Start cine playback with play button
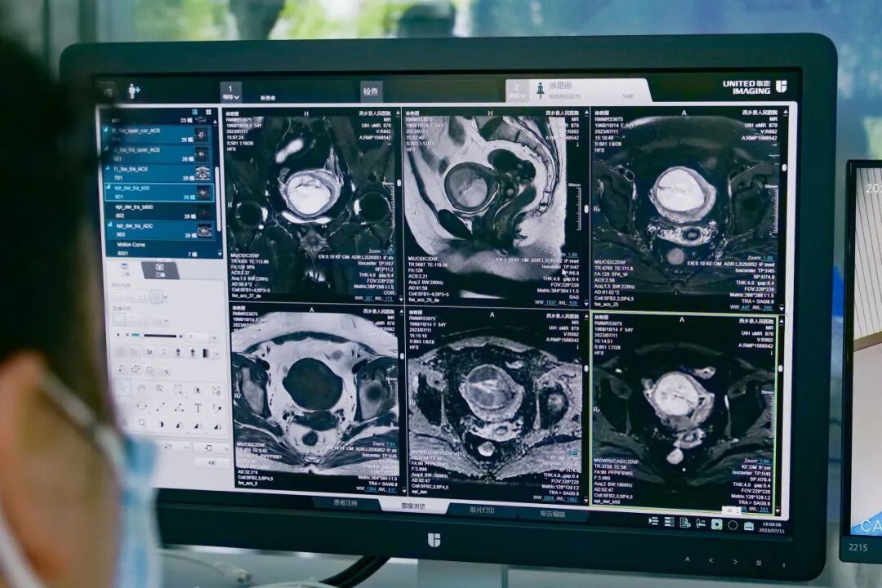882x588 pixels. (x=118, y=335)
